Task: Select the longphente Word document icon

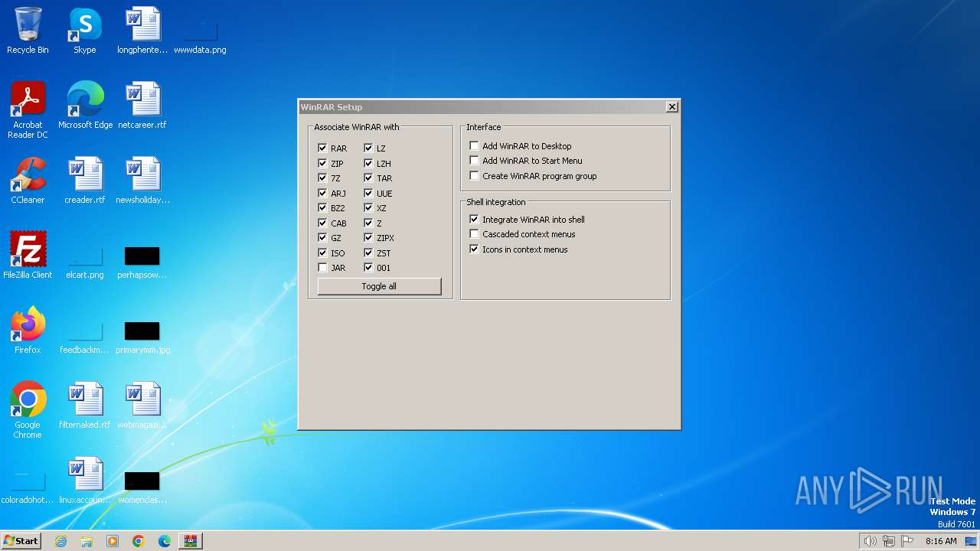Action: [142, 31]
